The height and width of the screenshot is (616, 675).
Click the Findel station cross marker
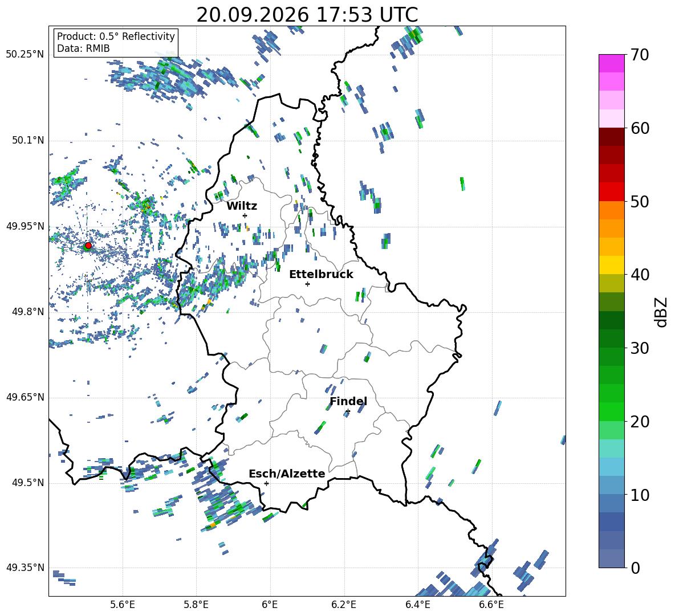click(x=348, y=411)
